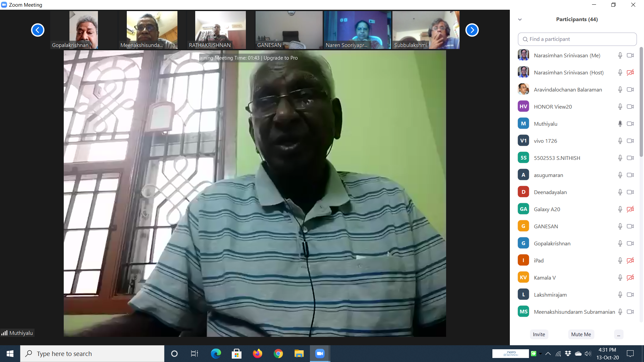This screenshot has height=362, width=644.
Task: Click the microphone icon next to Lakshmirajam
Action: click(620, 295)
